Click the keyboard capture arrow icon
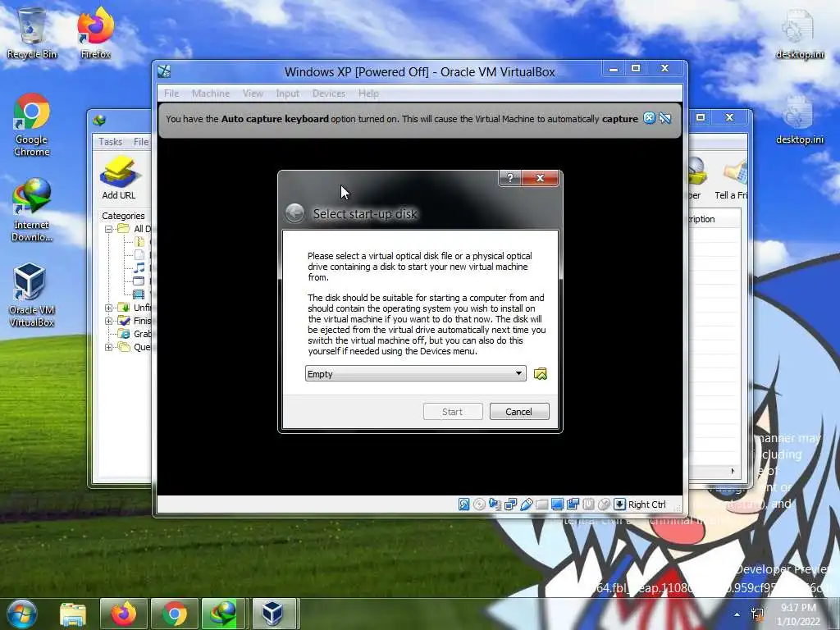The width and height of the screenshot is (840, 630). coord(619,504)
